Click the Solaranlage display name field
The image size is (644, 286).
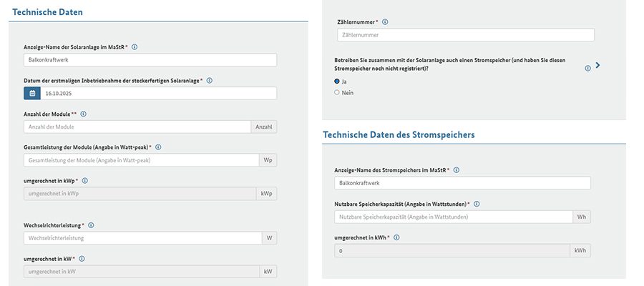pos(150,60)
